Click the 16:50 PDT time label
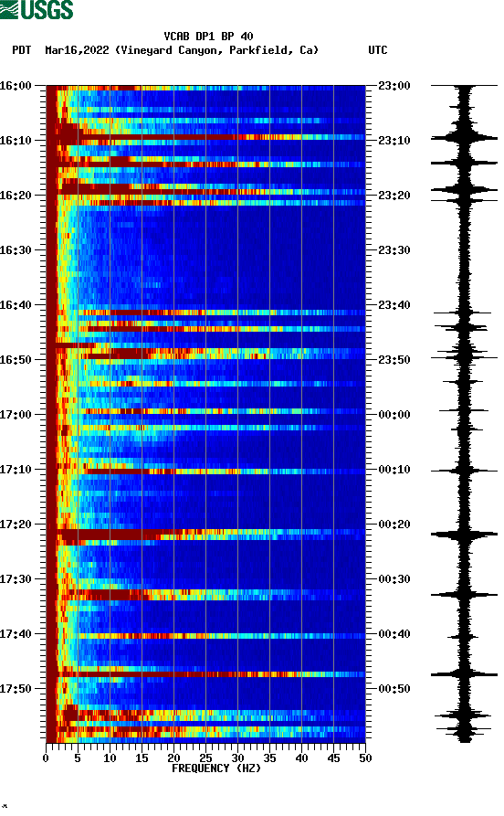The width and height of the screenshot is (504, 816). [x=16, y=360]
